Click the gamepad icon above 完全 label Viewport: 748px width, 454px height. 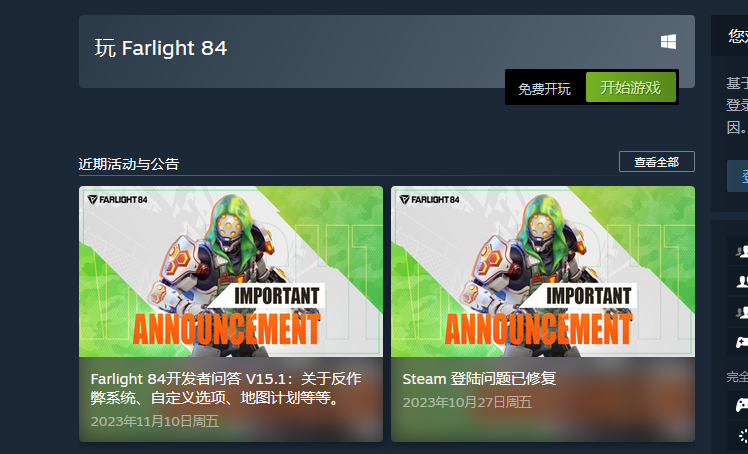point(742,342)
